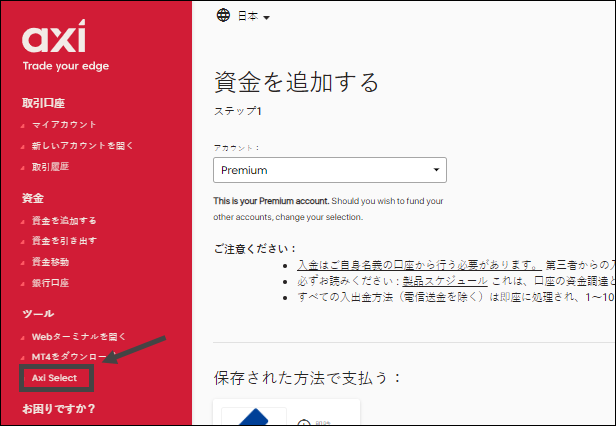Launch Webターミナルを開く link
616x426 pixels.
[79, 335]
